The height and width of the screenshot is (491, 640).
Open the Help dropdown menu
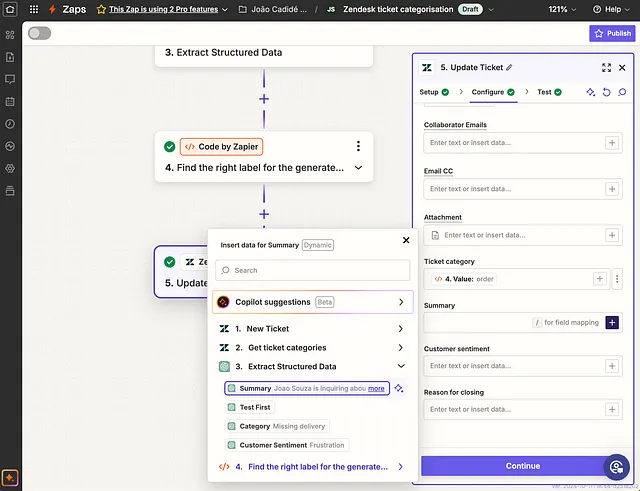pyautogui.click(x=611, y=9)
